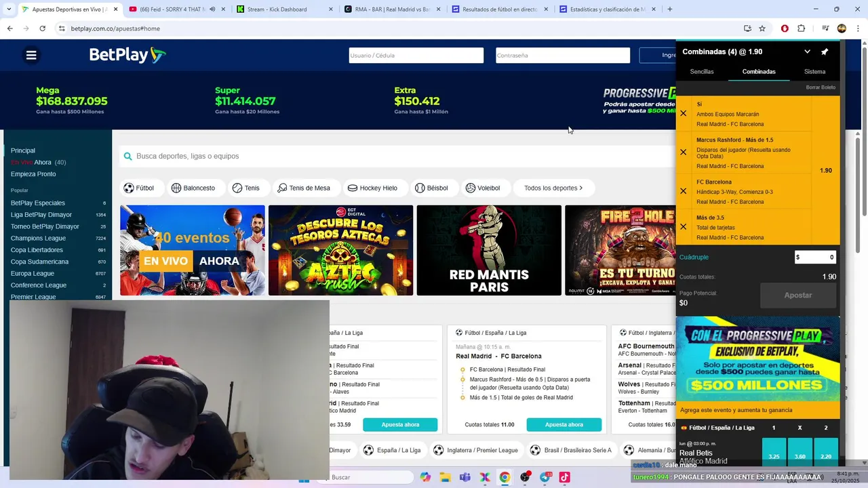Open Conference League in sidebar
Viewport: 868px width, 488px height.
pyautogui.click(x=39, y=285)
